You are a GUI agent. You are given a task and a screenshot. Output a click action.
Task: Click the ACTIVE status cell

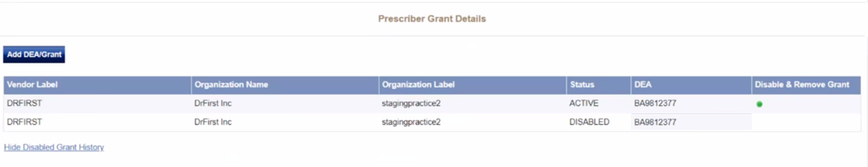click(584, 103)
